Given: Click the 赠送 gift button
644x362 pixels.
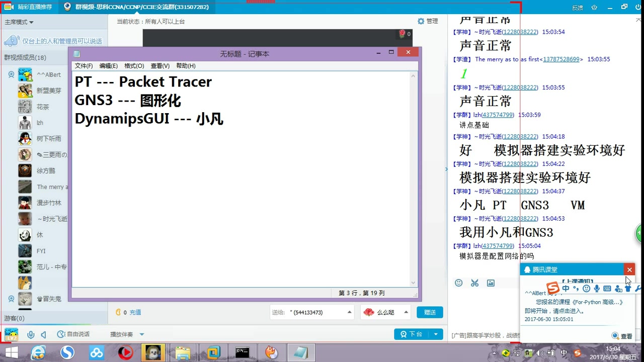Looking at the screenshot, I should coord(430,312).
